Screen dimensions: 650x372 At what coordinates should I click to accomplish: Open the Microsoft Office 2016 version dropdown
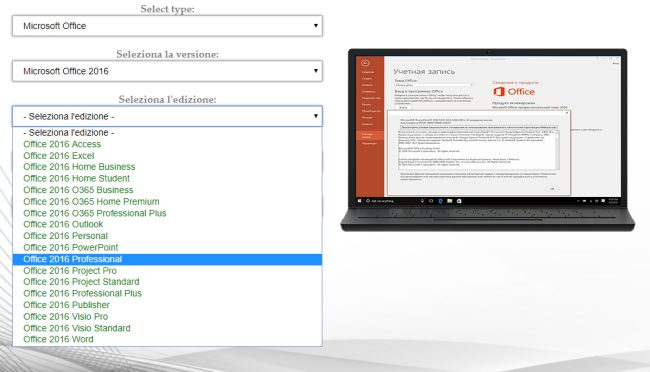coord(167,71)
